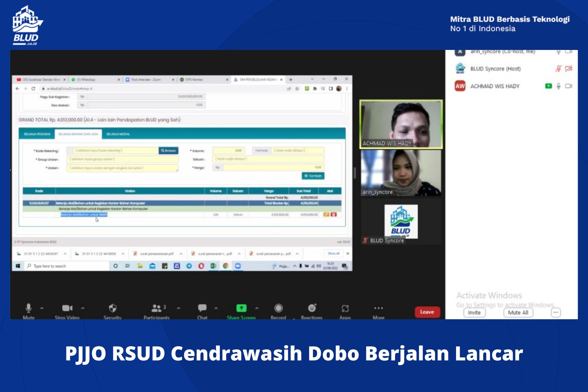Toggle ACHMAD WIS HADY camera icon in list
The width and height of the screenshot is (588, 392).
pos(569,86)
